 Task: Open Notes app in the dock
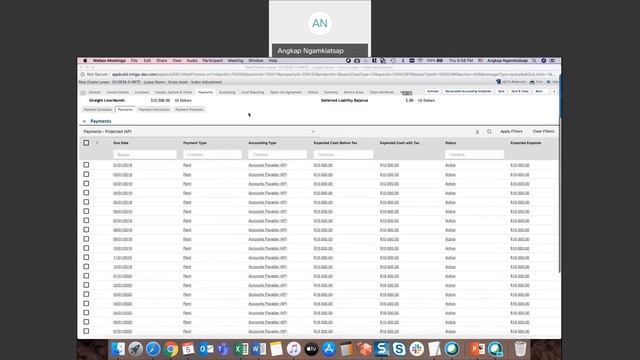point(276,349)
